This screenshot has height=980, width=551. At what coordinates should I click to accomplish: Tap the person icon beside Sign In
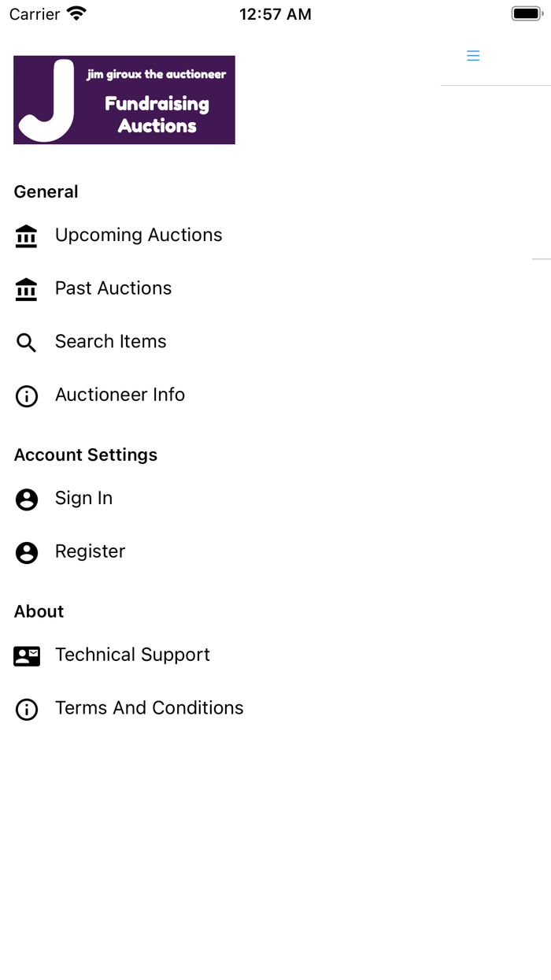26,499
